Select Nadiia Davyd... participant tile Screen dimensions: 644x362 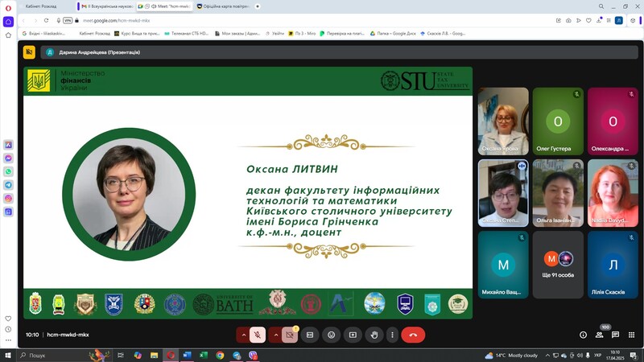point(613,193)
